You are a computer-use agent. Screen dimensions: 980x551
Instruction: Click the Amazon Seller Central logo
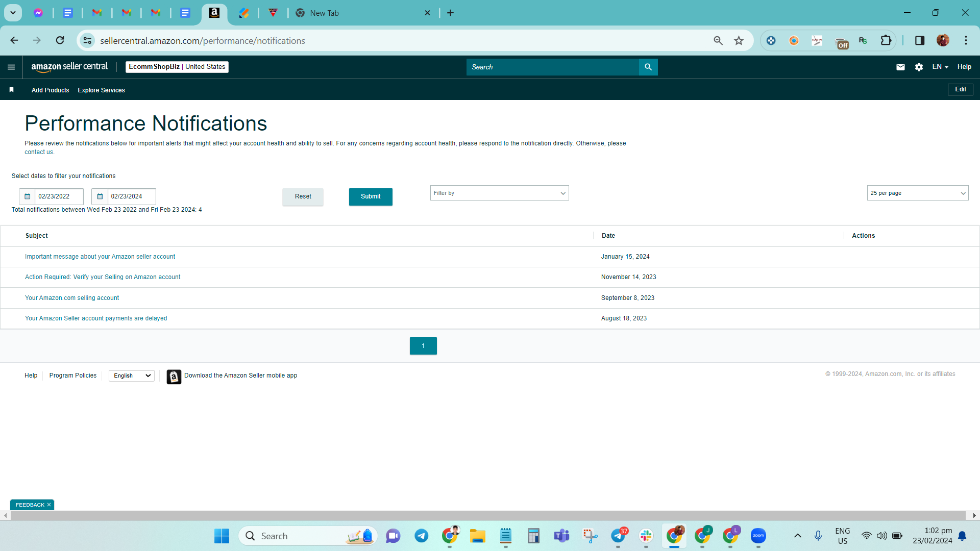click(69, 67)
